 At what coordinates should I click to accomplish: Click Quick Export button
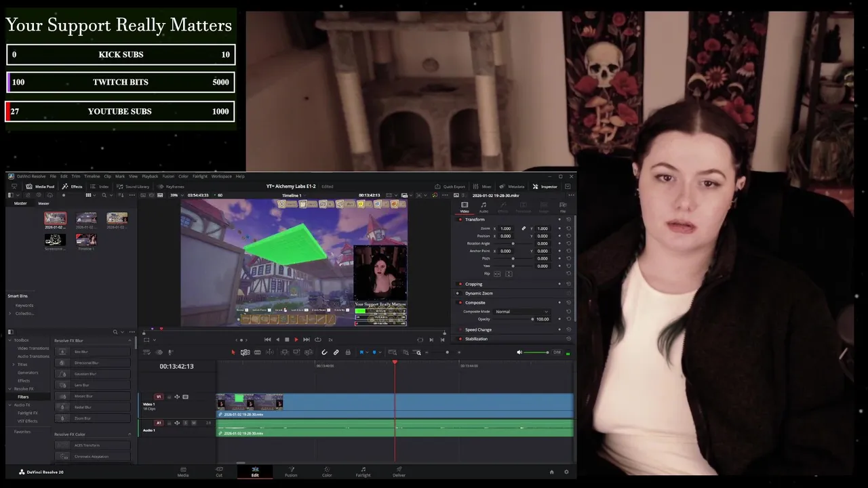[450, 186]
